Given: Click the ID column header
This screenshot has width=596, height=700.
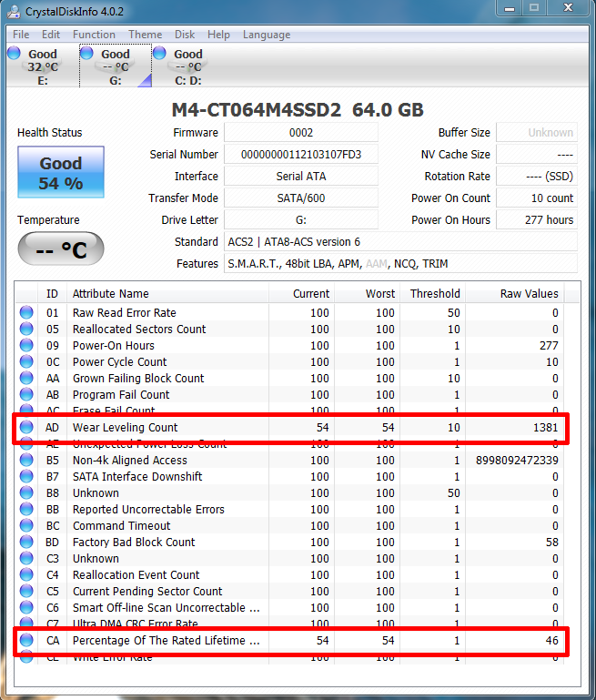Looking at the screenshot, I should pos(52,294).
